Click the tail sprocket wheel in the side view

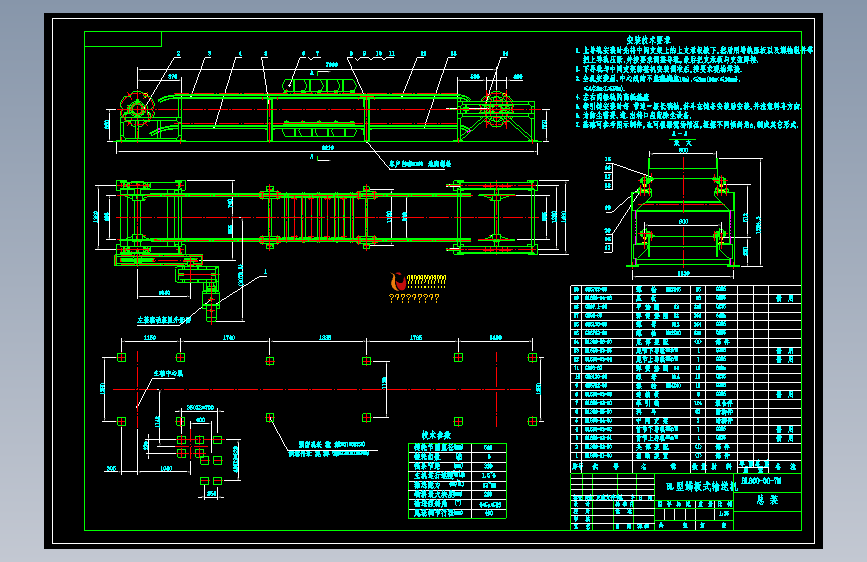click(x=497, y=109)
